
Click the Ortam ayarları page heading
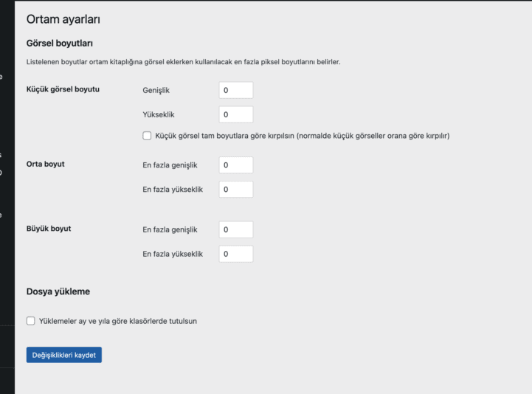(63, 19)
